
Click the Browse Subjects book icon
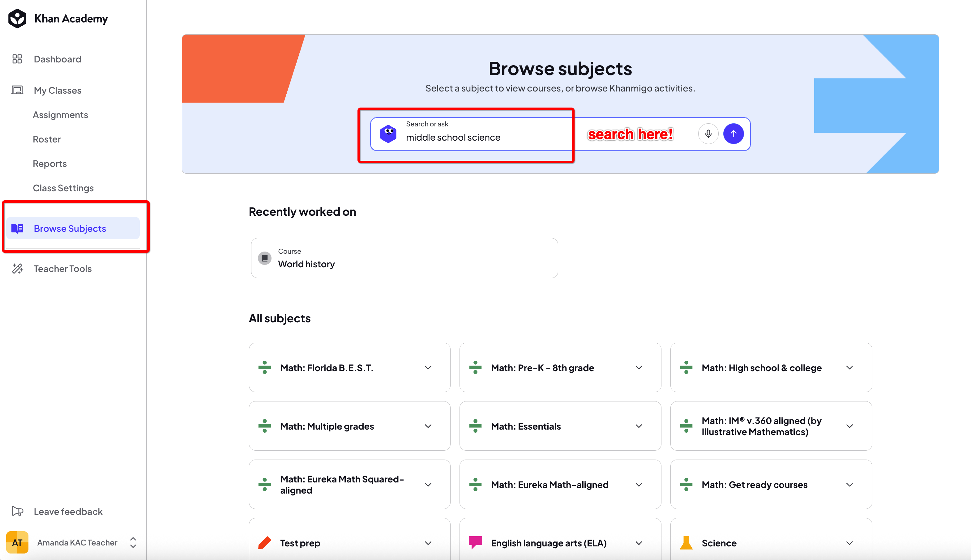[17, 228]
